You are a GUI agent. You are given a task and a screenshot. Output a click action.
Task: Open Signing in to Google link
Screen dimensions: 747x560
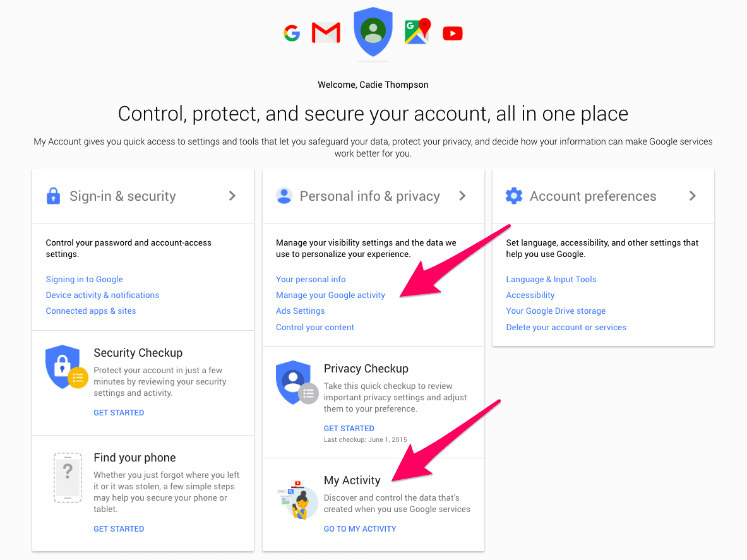click(84, 279)
